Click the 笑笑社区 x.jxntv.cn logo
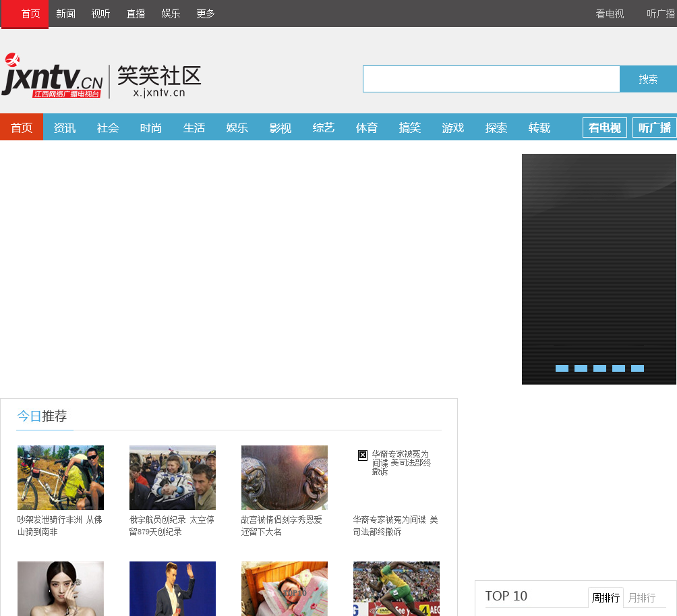Image resolution: width=677 pixels, height=616 pixels. 159,82
